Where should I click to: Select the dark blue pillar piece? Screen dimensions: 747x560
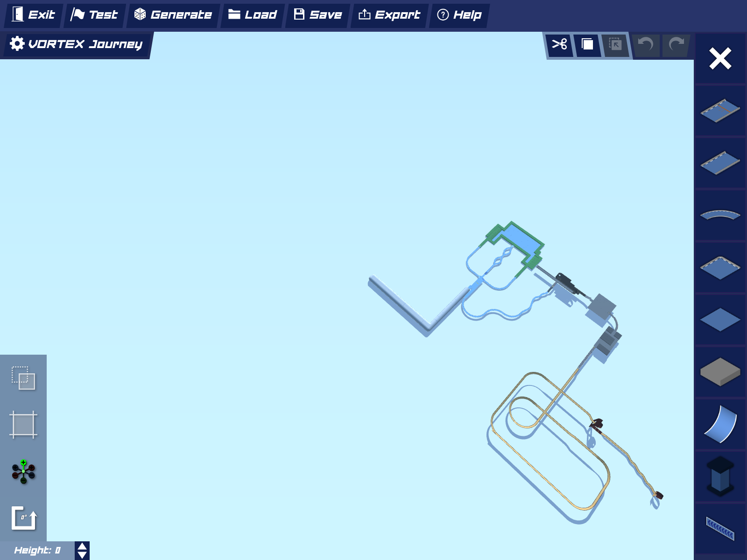pos(720,476)
